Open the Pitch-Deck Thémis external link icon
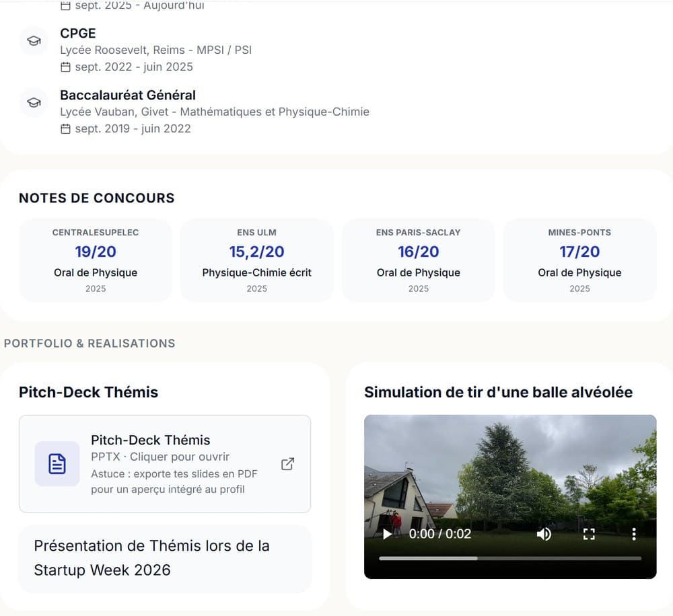This screenshot has width=673, height=616. 287,464
